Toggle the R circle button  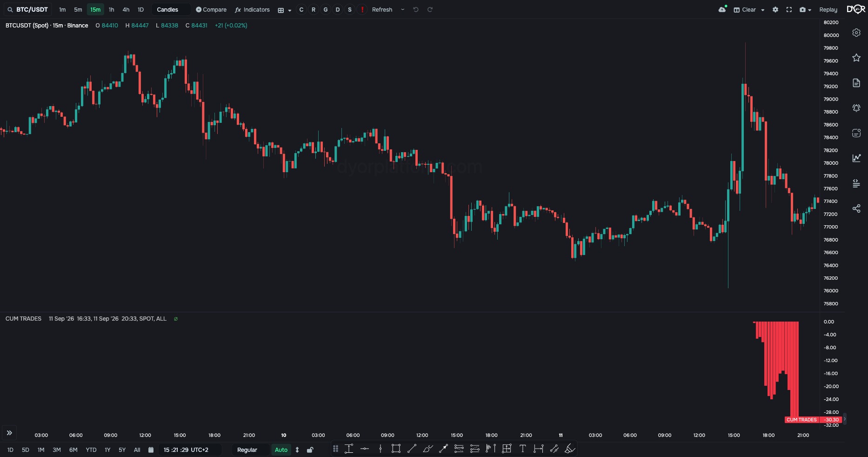(x=314, y=9)
